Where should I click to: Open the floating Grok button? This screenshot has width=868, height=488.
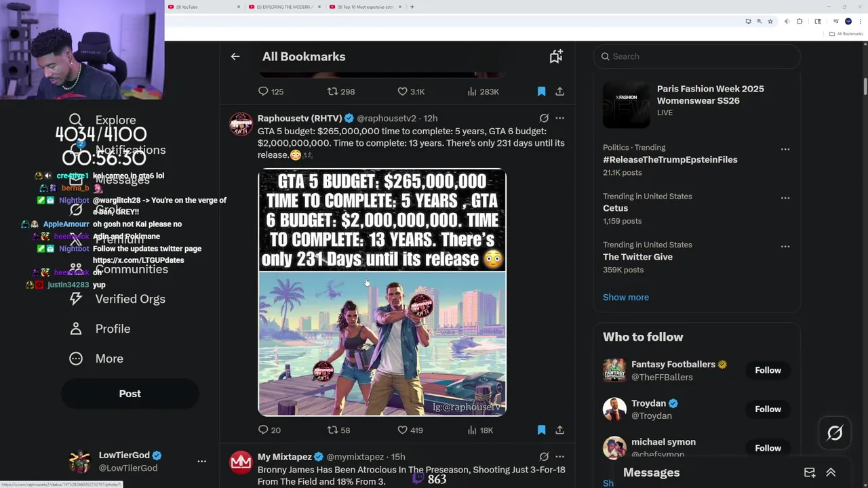[835, 433]
